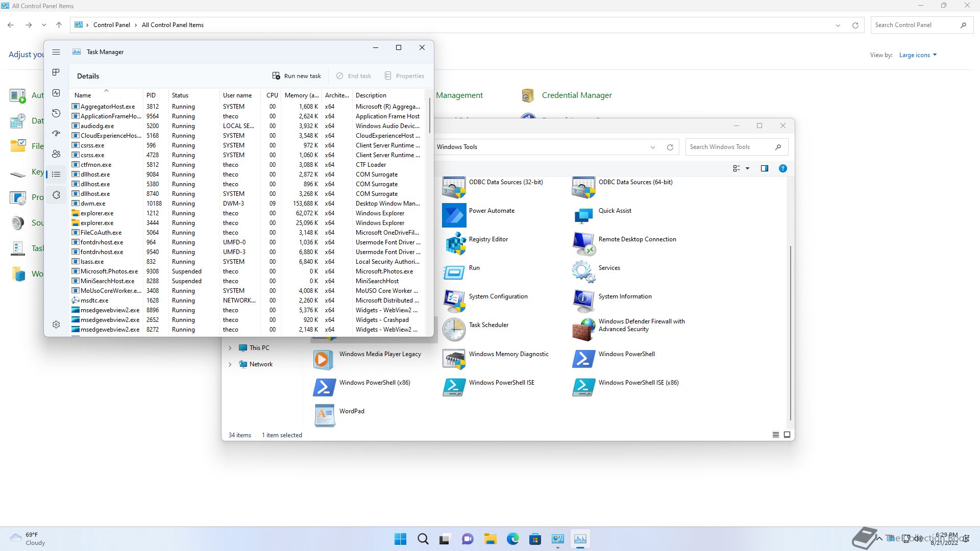980x551 pixels.
Task: Open Services icon in Windows Tools
Action: click(583, 272)
